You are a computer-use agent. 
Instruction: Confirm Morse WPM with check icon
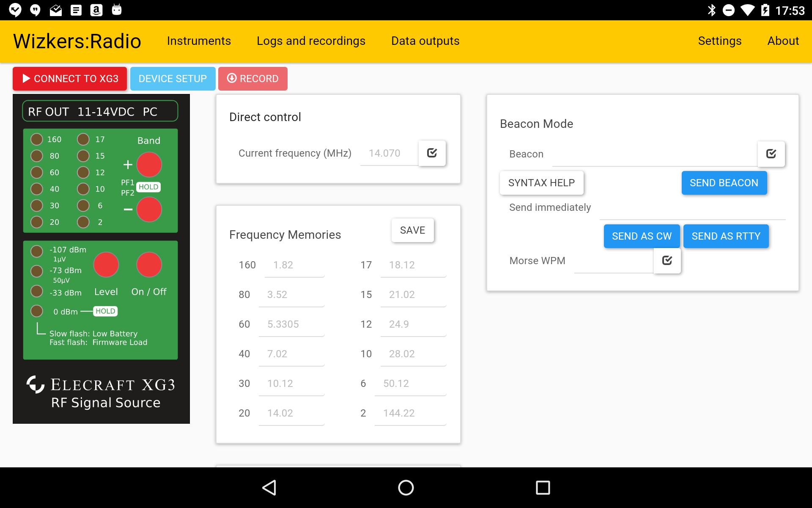coord(667,260)
